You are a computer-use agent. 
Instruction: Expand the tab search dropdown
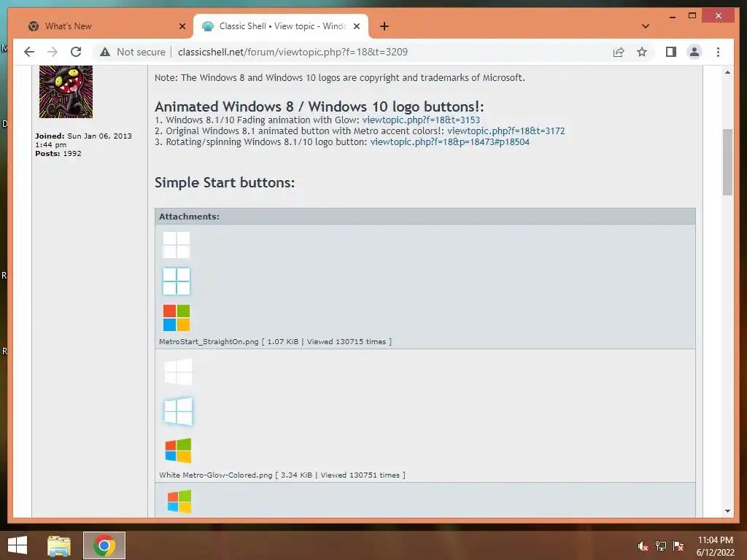coord(646,26)
